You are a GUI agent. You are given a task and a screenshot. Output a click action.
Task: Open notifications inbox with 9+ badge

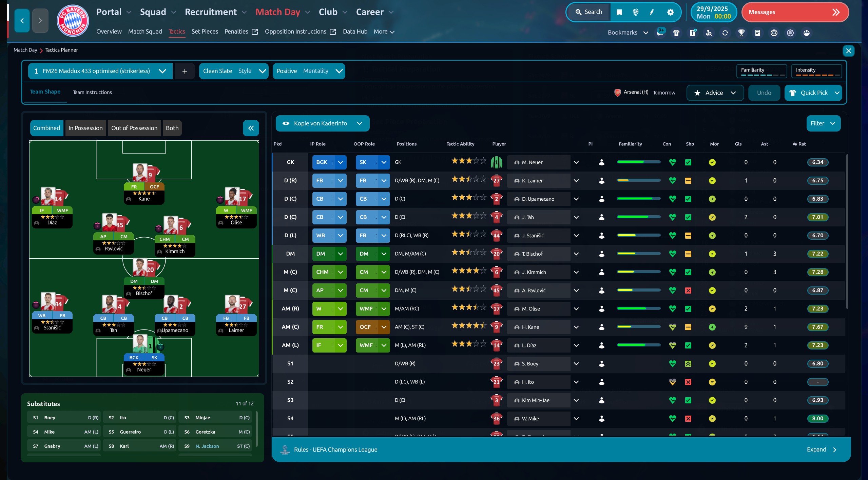pyautogui.click(x=660, y=33)
